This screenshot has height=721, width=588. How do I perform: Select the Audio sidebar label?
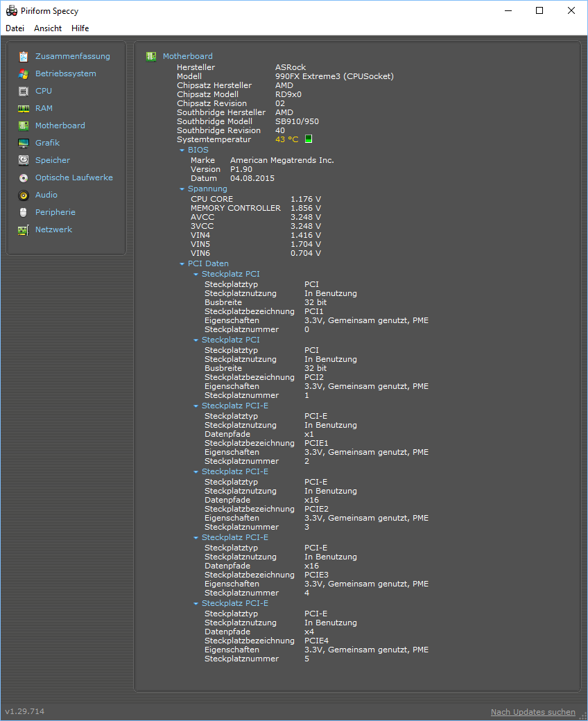(x=46, y=195)
